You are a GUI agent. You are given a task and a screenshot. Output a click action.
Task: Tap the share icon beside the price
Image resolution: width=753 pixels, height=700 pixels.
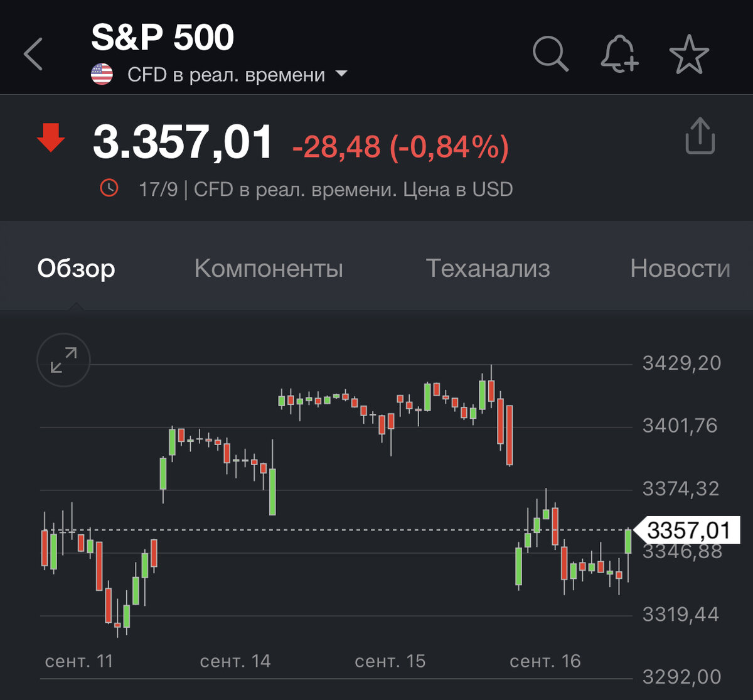point(700,136)
